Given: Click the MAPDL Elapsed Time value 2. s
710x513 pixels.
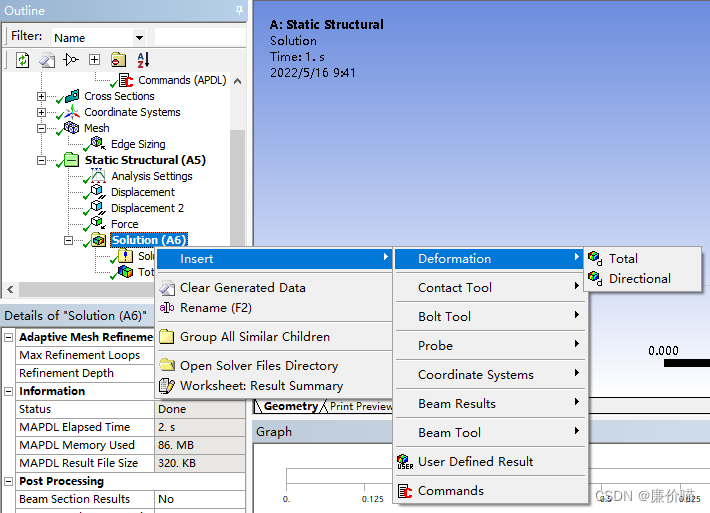Looking at the screenshot, I should click(199, 427).
